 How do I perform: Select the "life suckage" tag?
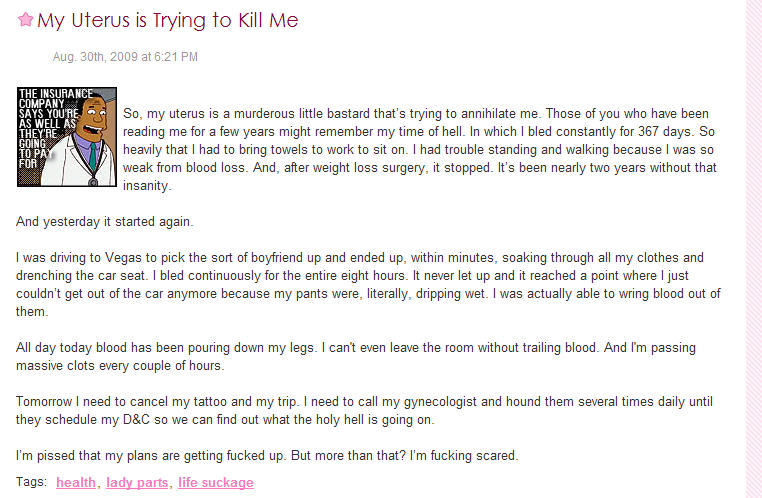click(215, 483)
